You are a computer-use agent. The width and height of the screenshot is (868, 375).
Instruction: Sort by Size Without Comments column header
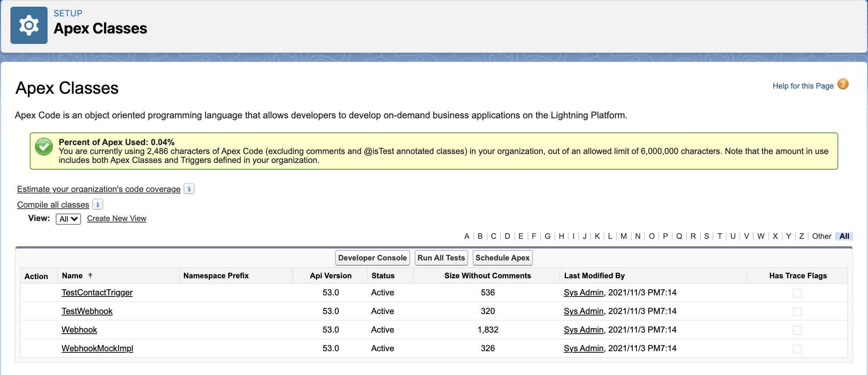tap(488, 276)
